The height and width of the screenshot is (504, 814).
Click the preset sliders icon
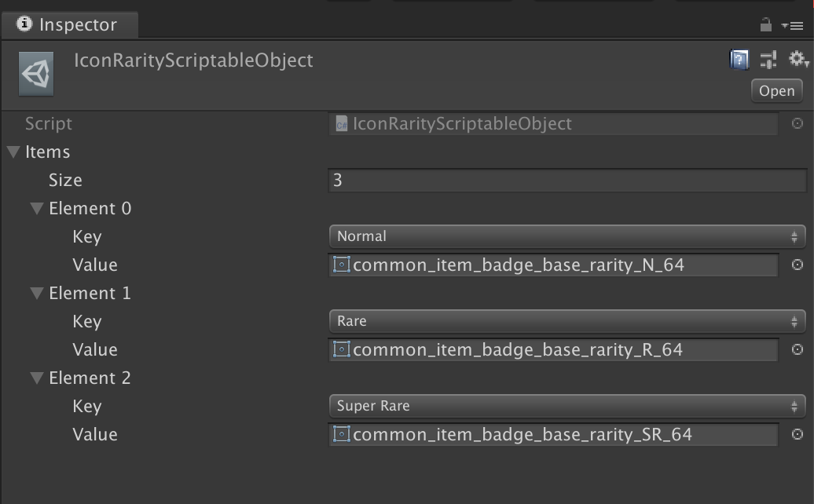coord(768,60)
